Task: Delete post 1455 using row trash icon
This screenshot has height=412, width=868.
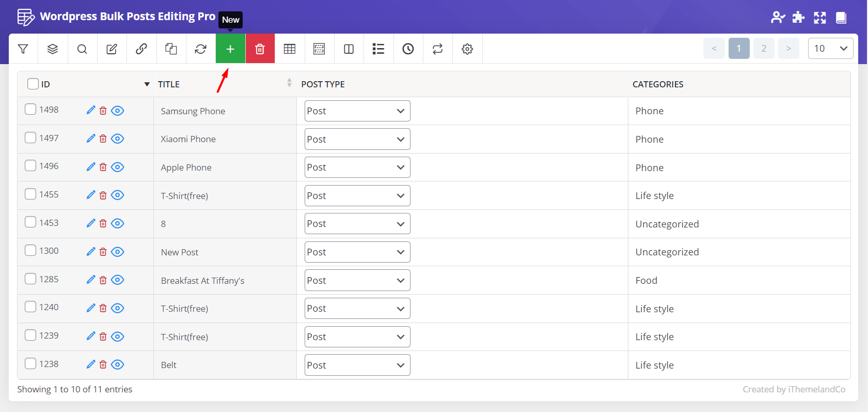Action: point(103,195)
